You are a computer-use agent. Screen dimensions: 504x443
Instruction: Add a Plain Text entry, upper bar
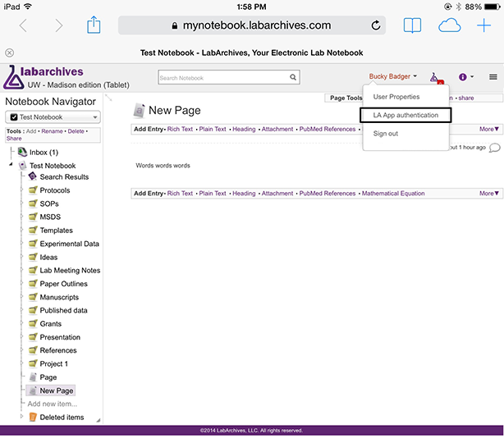point(213,129)
